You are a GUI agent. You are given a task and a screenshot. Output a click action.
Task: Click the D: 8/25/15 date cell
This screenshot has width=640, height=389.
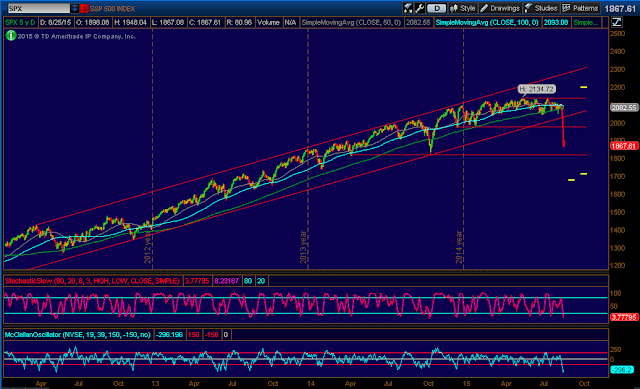pyautogui.click(x=56, y=22)
